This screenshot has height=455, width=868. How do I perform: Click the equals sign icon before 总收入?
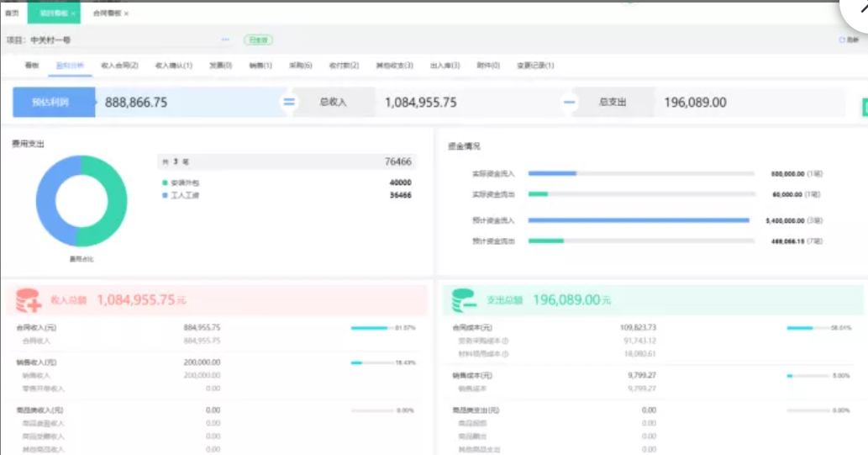[288, 103]
